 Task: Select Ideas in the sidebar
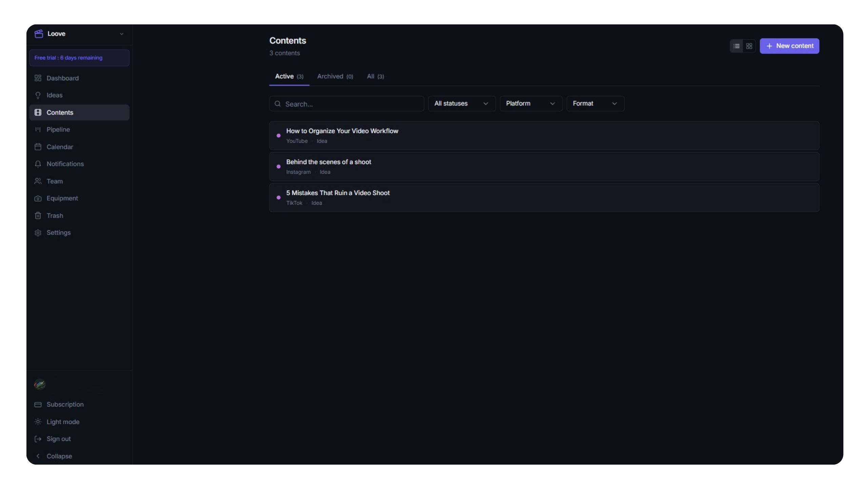tap(55, 95)
